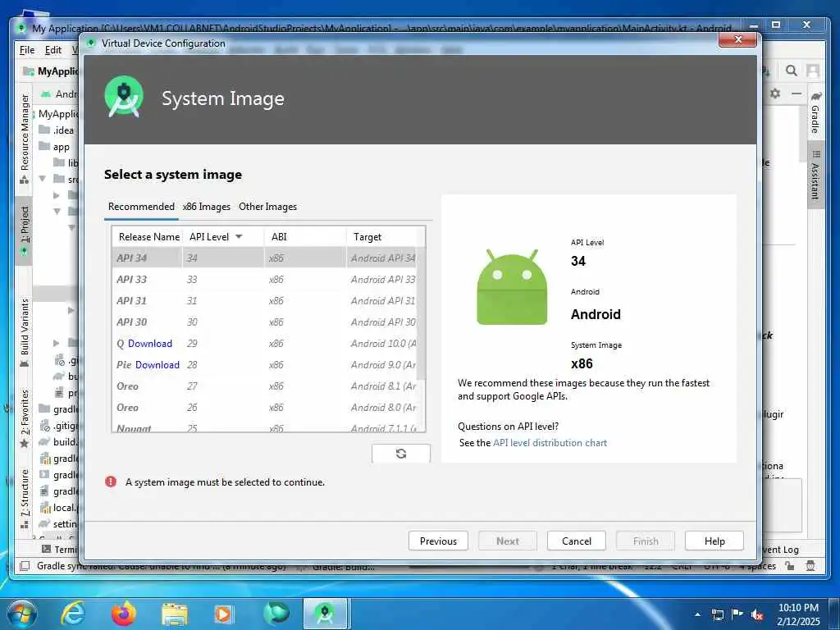The width and height of the screenshot is (840, 630).
Task: Click Android Studio taskbar icon
Action: [325, 614]
